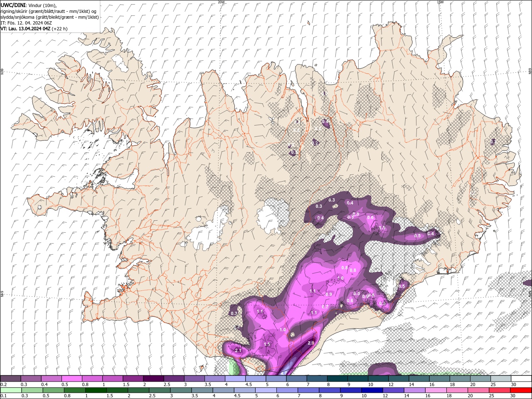Pick the dark teal top-row swatch at 8

click(x=337, y=379)
